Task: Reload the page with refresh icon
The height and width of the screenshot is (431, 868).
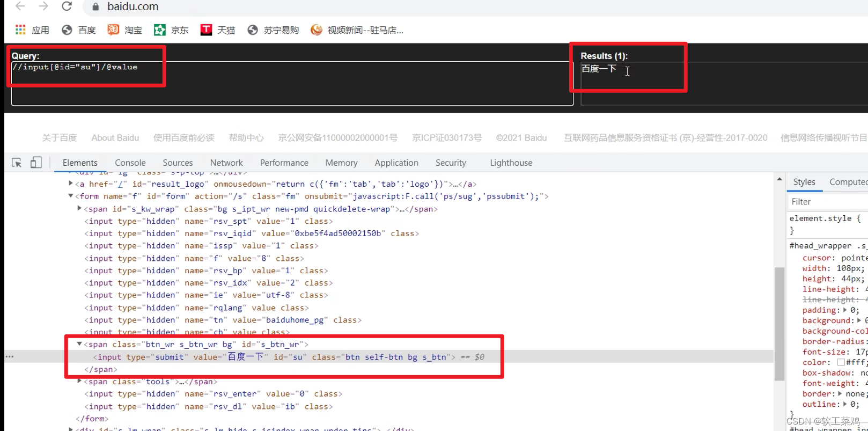Action: click(67, 6)
